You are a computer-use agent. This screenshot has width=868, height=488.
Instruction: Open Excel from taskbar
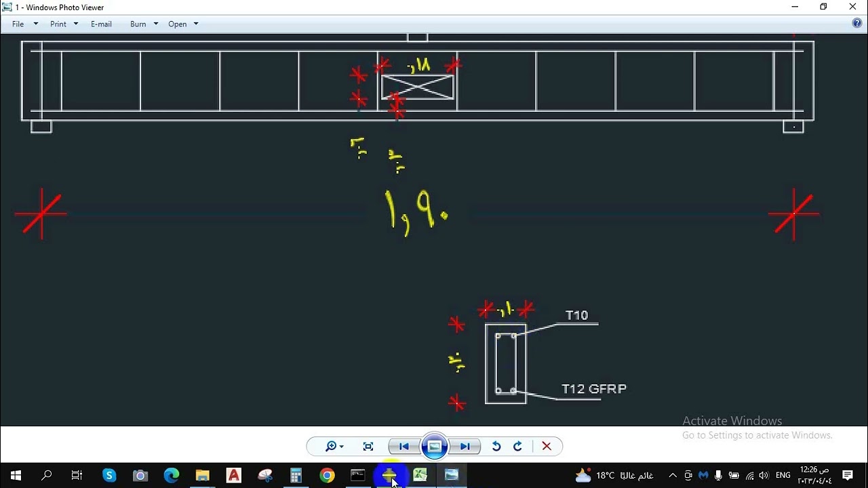coord(420,475)
